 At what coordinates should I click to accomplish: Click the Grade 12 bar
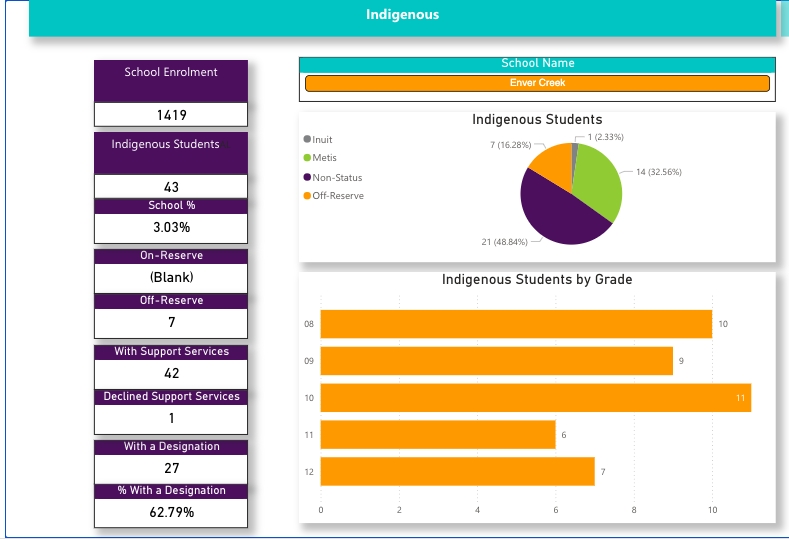click(457, 471)
